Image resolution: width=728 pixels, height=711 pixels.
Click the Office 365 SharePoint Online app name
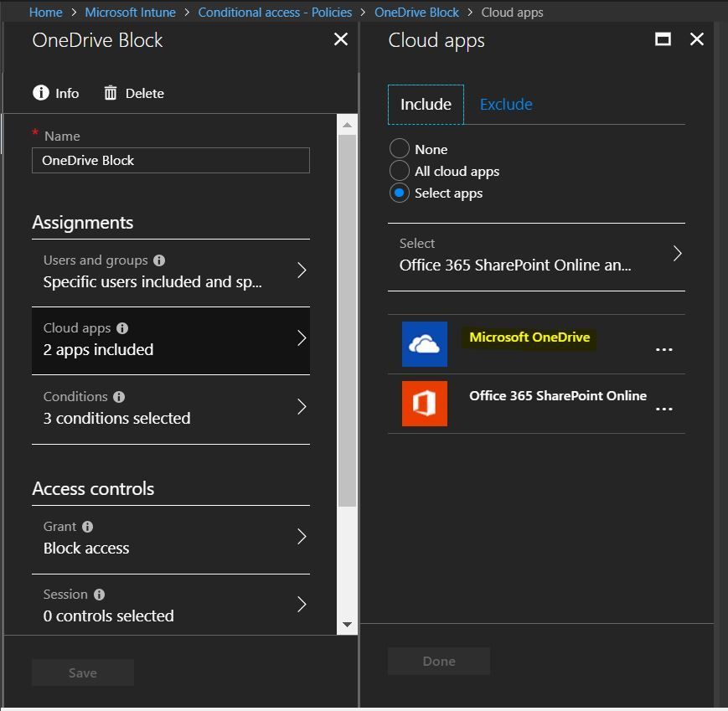pyautogui.click(x=558, y=396)
